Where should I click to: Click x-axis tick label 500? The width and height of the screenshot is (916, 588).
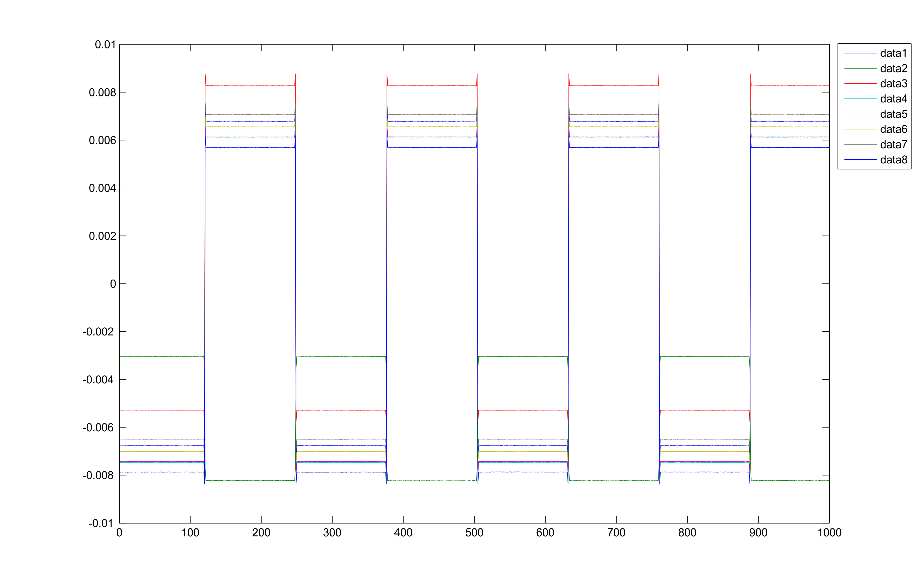click(474, 533)
